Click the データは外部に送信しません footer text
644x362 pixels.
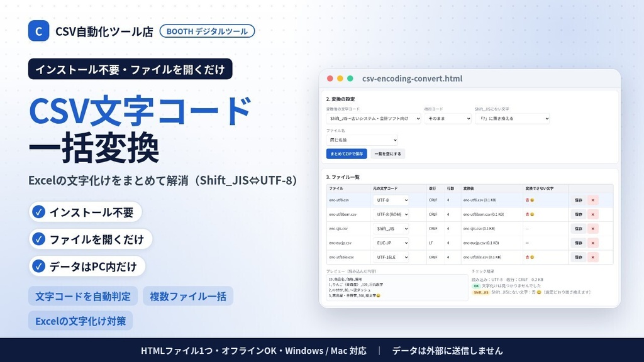point(447,351)
